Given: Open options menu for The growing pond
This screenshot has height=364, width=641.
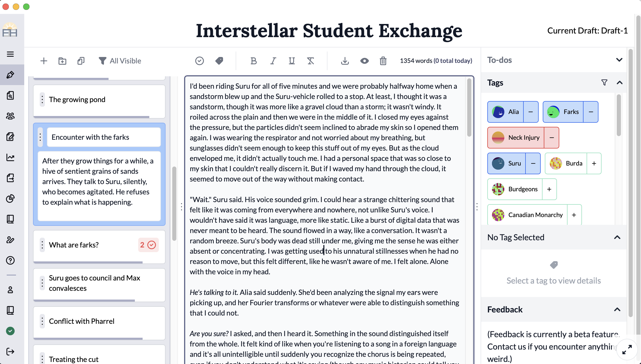Looking at the screenshot, I should coord(42,100).
